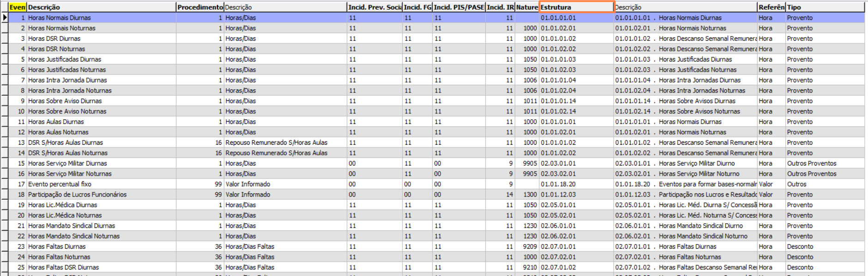Click the Incid. IR column header
The height and width of the screenshot is (276, 868).
(500, 7)
